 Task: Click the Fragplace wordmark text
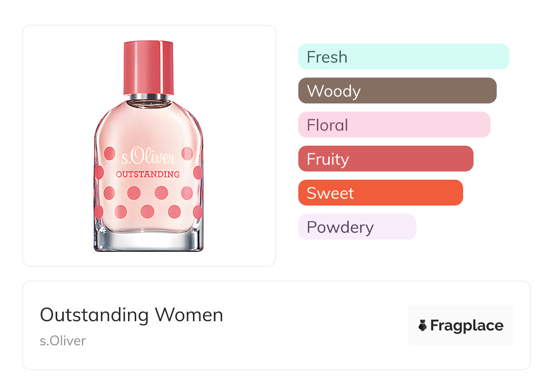pos(467,325)
